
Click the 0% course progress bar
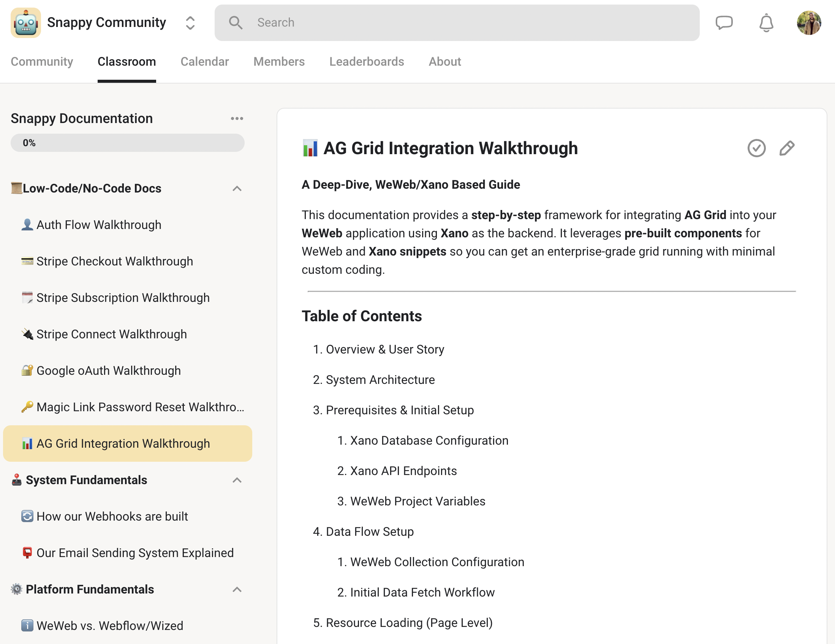127,143
